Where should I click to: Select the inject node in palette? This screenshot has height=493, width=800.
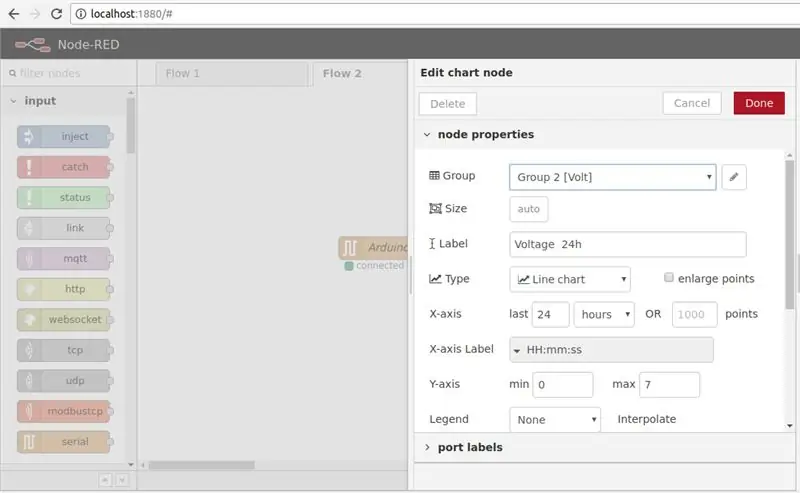tap(64, 136)
